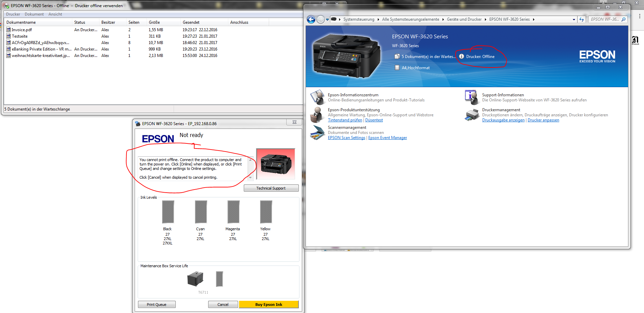Screen dimensions: 644x313
Task: Click the Scannermanagement scanner icon
Action: (x=317, y=133)
